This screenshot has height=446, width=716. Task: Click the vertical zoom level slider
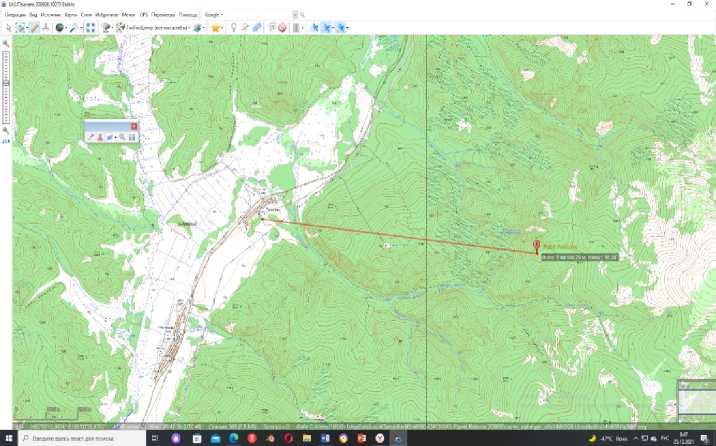pyautogui.click(x=6, y=87)
